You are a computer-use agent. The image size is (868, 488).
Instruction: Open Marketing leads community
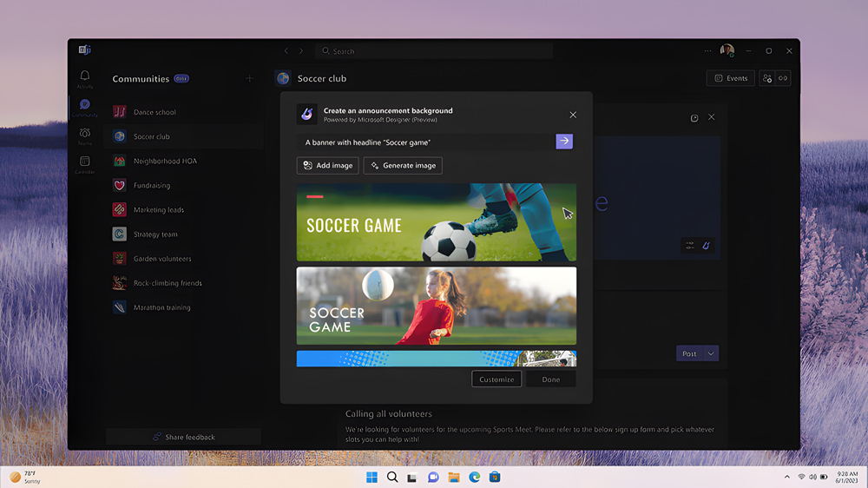[182, 209]
